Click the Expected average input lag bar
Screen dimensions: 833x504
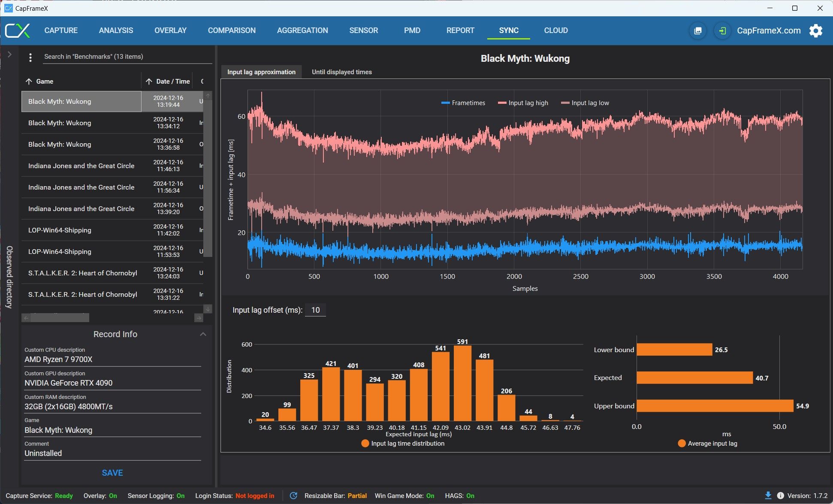[695, 378]
